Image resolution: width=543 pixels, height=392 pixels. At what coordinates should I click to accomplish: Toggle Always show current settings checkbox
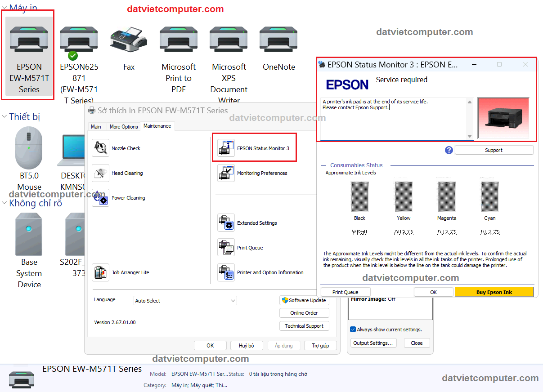coord(353,330)
